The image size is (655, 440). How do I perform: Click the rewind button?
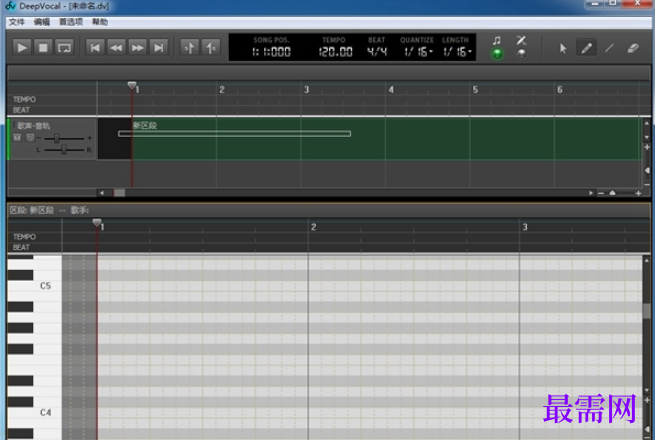tap(116, 48)
